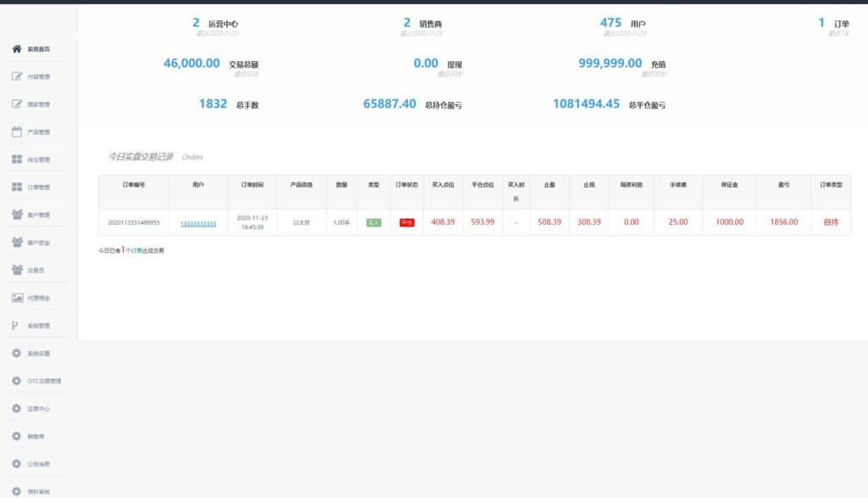Viewport: 868px width, 498px height.
Task: Click the green 买入 type badge
Action: pos(374,222)
